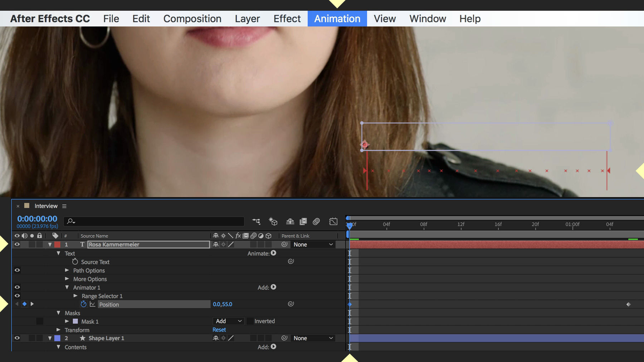Image resolution: width=644 pixels, height=362 pixels.
Task: Click the Reset link for Transform
Action: 219,329
